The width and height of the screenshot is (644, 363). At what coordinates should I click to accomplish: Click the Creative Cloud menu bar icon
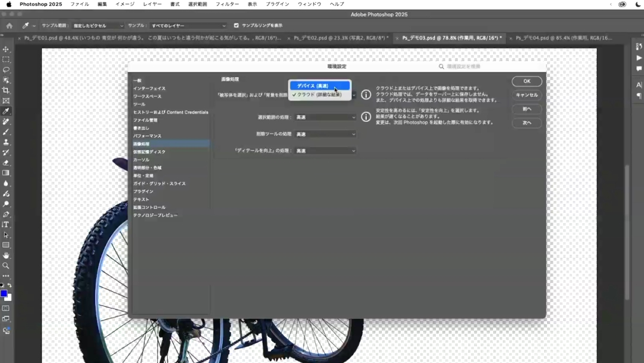tap(622, 4)
